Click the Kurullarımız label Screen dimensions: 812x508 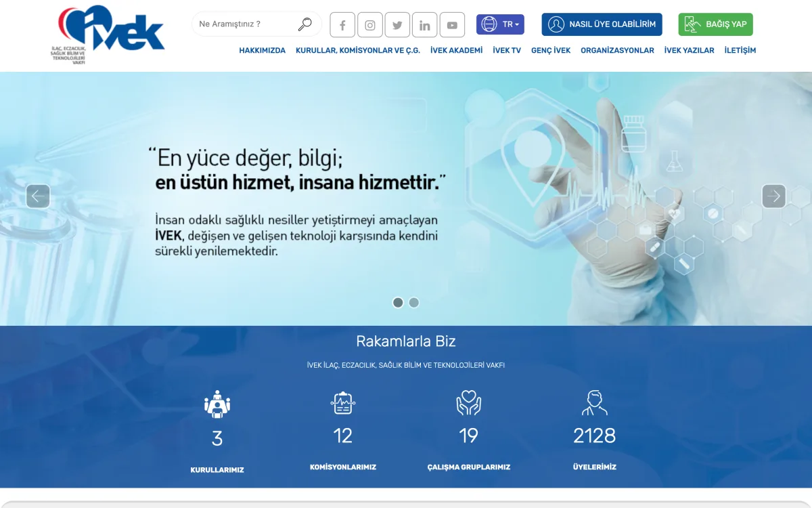click(x=217, y=470)
